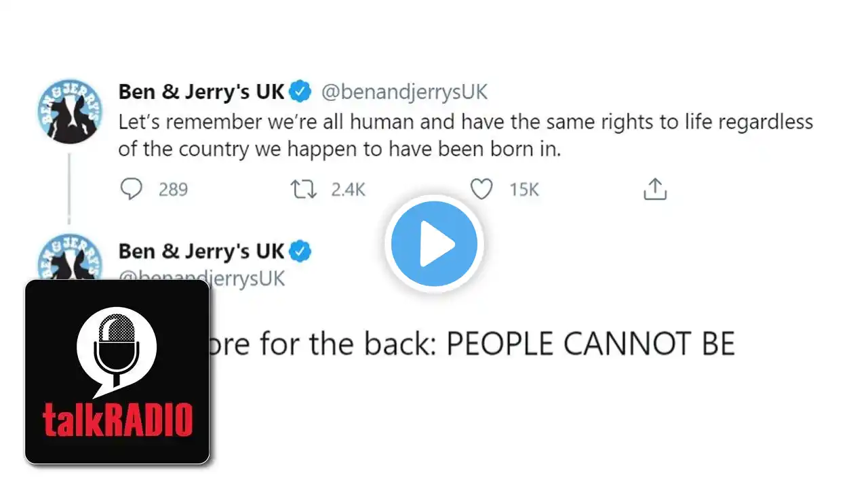Open Ben & Jerry's UK name on first tweet
868x488 pixels.
pos(201,91)
